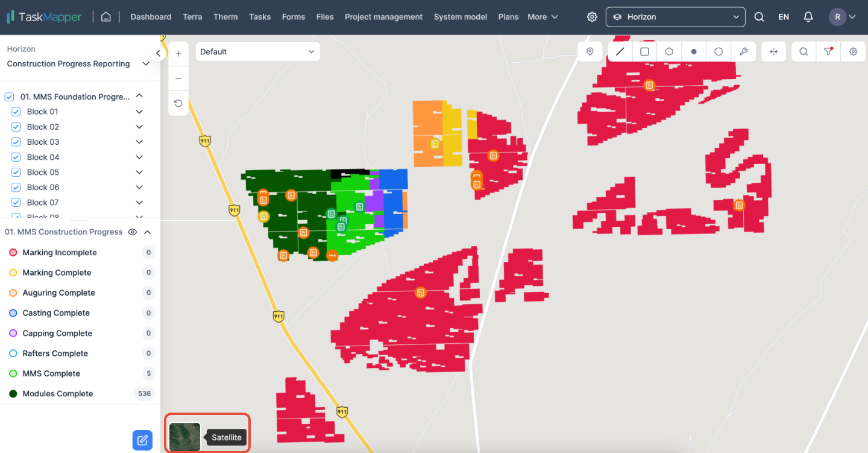Screen dimensions: 868x453
Task: Click the search magnifier in top bar
Action: (x=759, y=17)
